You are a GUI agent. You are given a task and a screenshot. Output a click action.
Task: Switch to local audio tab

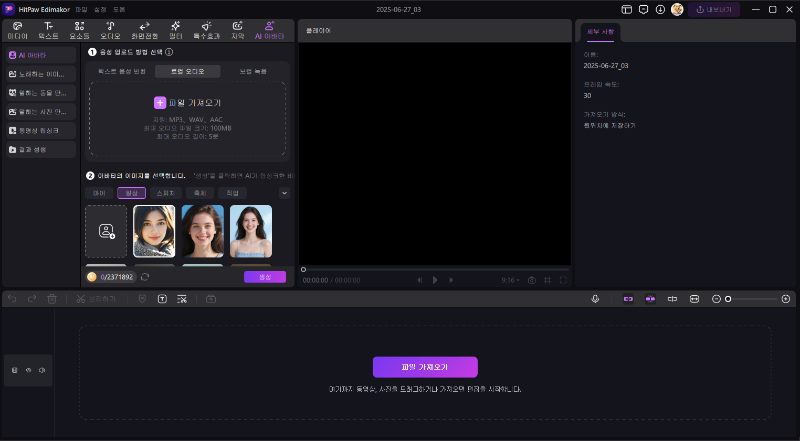click(x=188, y=71)
